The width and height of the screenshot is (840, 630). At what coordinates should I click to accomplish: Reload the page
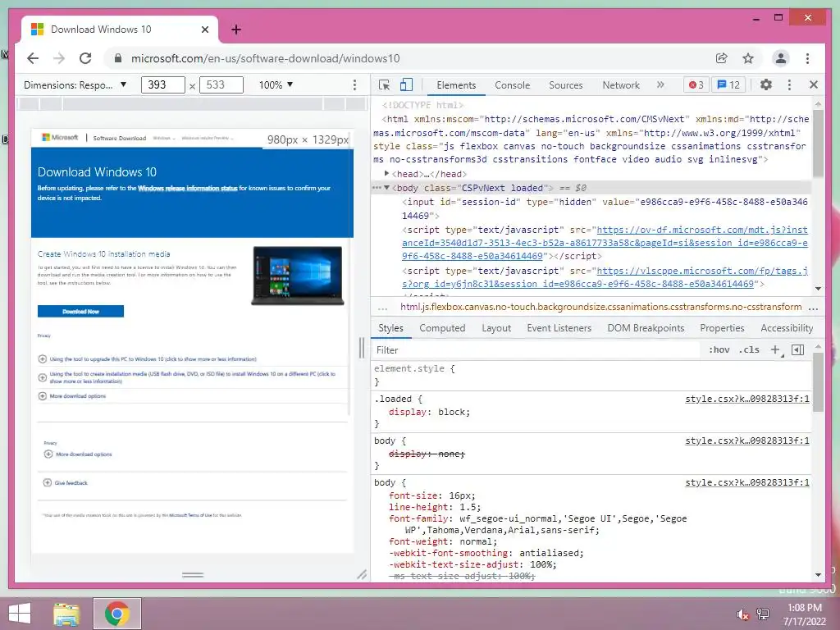coord(85,58)
